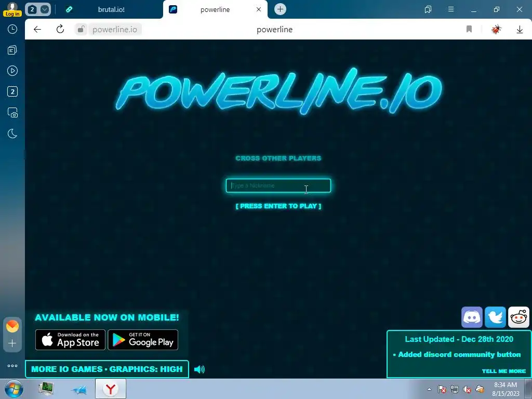This screenshot has height=399, width=532.
Task: Click the tab counter badge showing 2
Action: (32, 9)
